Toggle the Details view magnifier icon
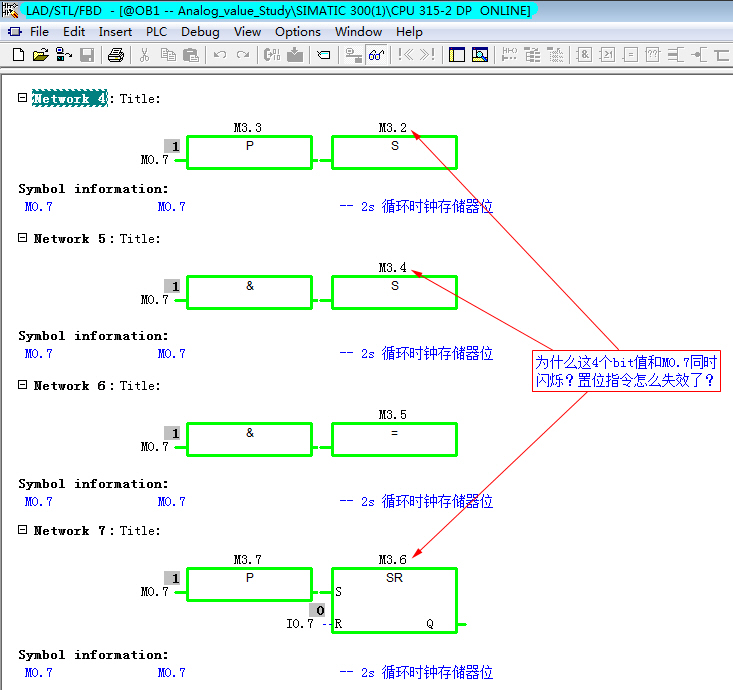The width and height of the screenshot is (733, 690). 480,55
